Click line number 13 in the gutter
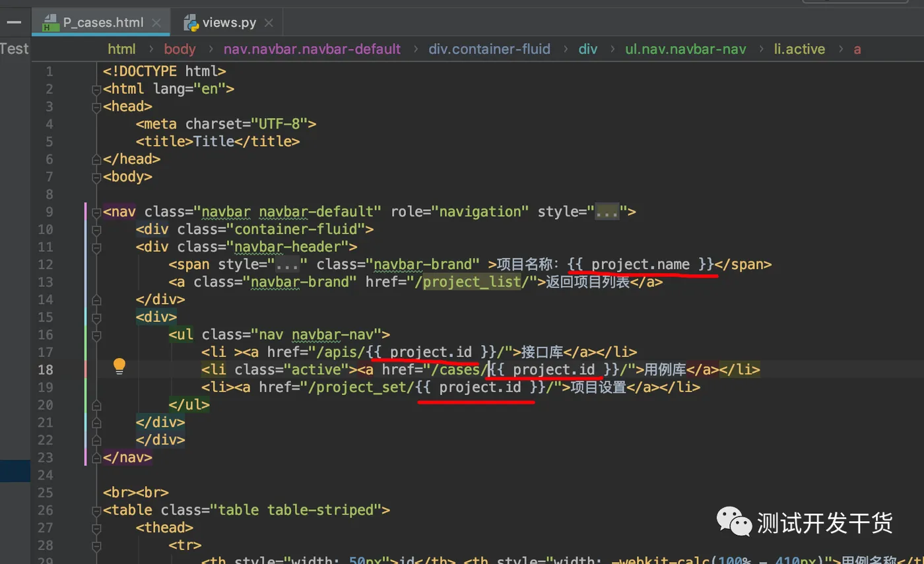 pyautogui.click(x=46, y=282)
